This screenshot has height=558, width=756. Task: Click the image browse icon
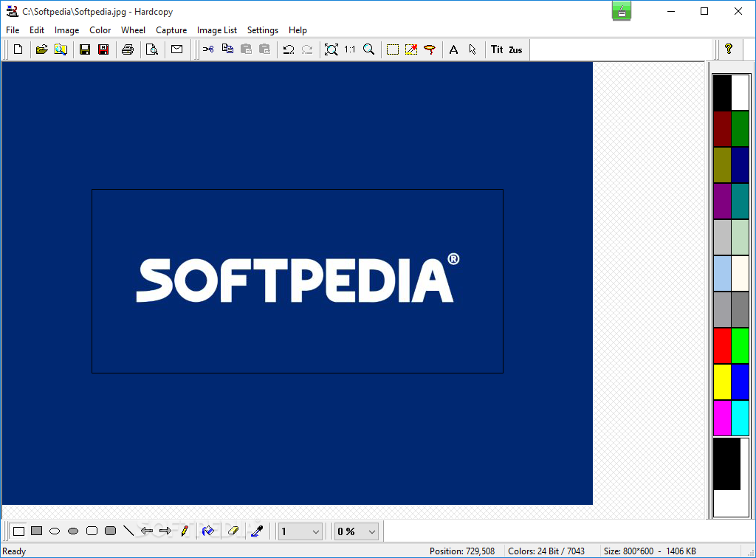coord(61,49)
